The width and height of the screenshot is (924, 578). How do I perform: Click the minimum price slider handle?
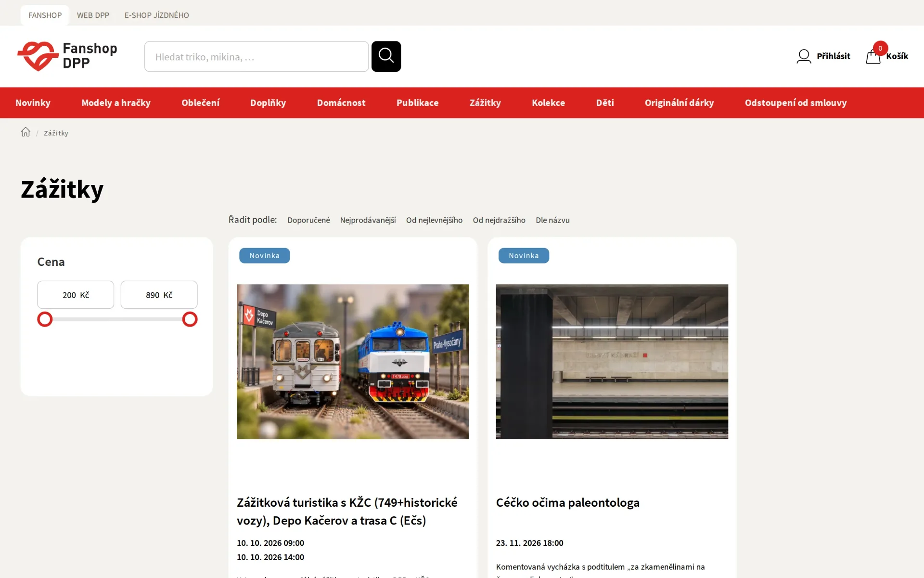pos(45,319)
